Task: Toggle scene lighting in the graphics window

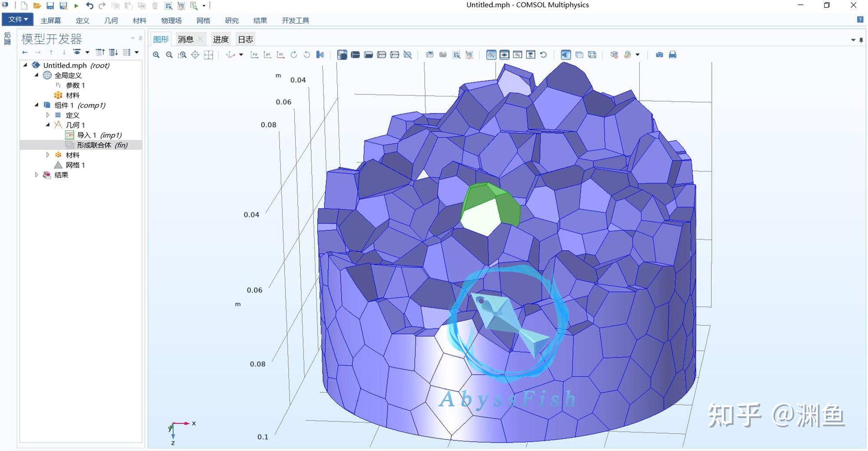Action: [x=565, y=55]
